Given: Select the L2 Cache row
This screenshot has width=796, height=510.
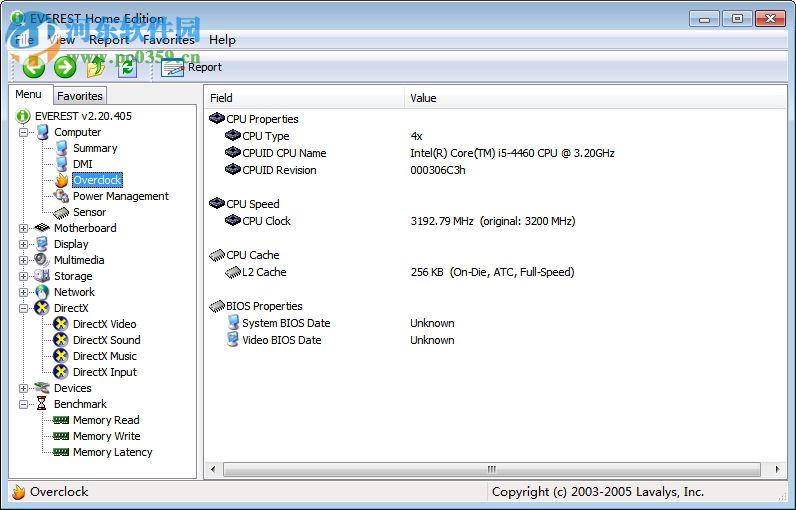Looking at the screenshot, I should pyautogui.click(x=495, y=273).
